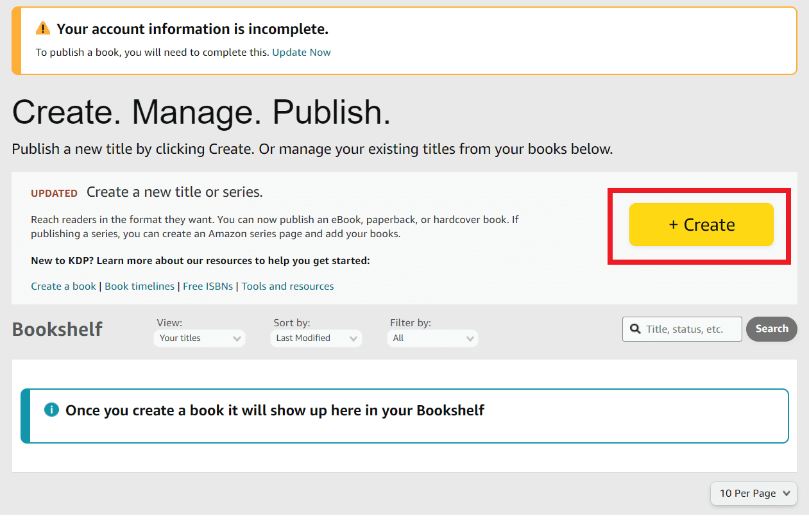Click the warning triangle icon
Viewport: 809px width, 532px height.
pos(42,28)
